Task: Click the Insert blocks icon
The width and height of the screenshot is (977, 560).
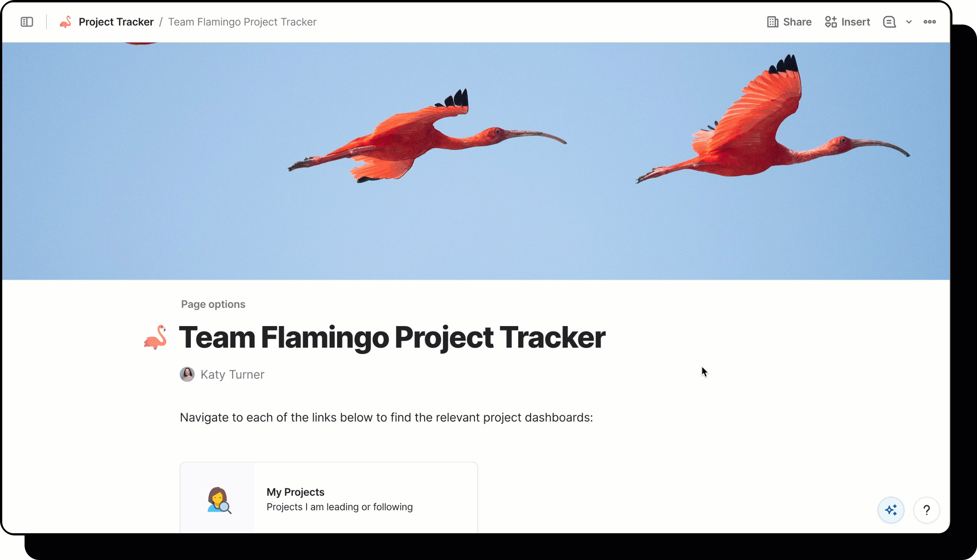Action: pyautogui.click(x=830, y=22)
